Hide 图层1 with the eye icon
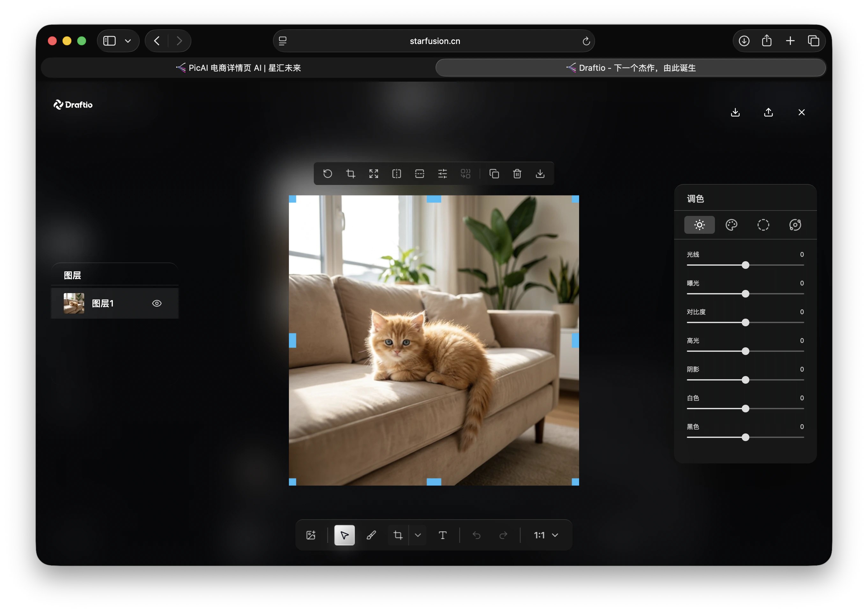 [x=157, y=303]
